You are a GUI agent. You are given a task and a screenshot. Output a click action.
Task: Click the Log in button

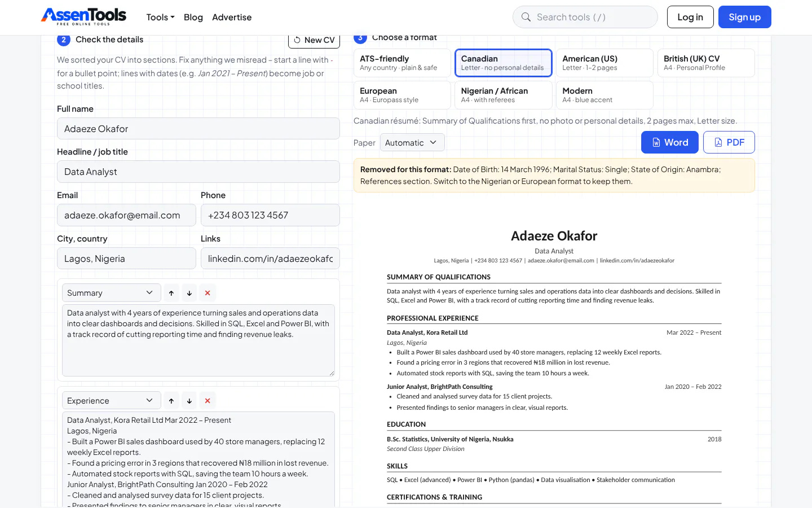pos(690,17)
